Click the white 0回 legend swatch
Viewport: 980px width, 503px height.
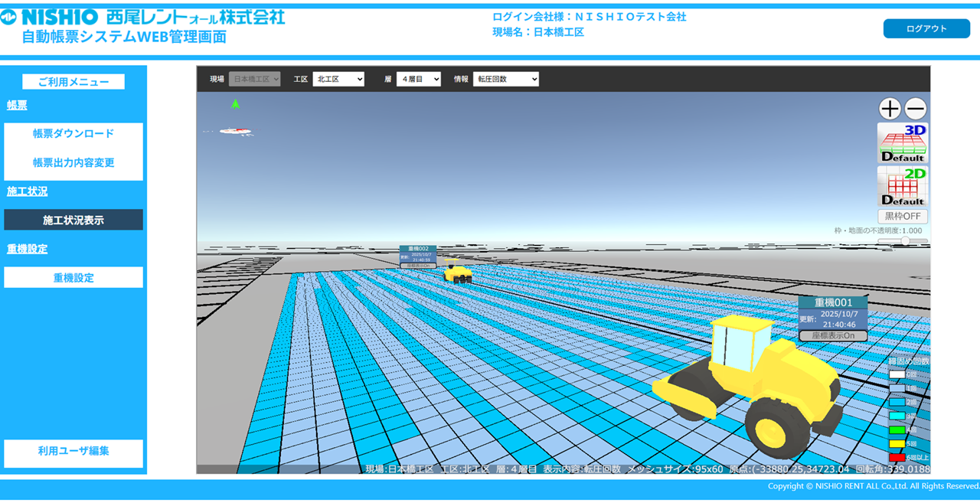(x=897, y=374)
